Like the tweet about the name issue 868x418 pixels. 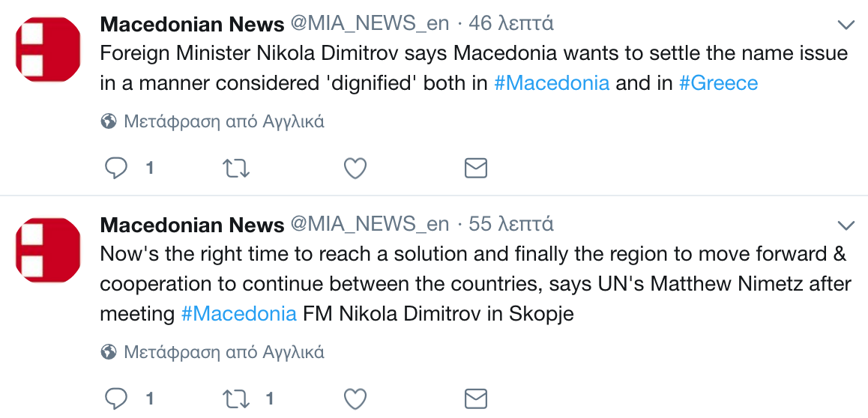(355, 169)
